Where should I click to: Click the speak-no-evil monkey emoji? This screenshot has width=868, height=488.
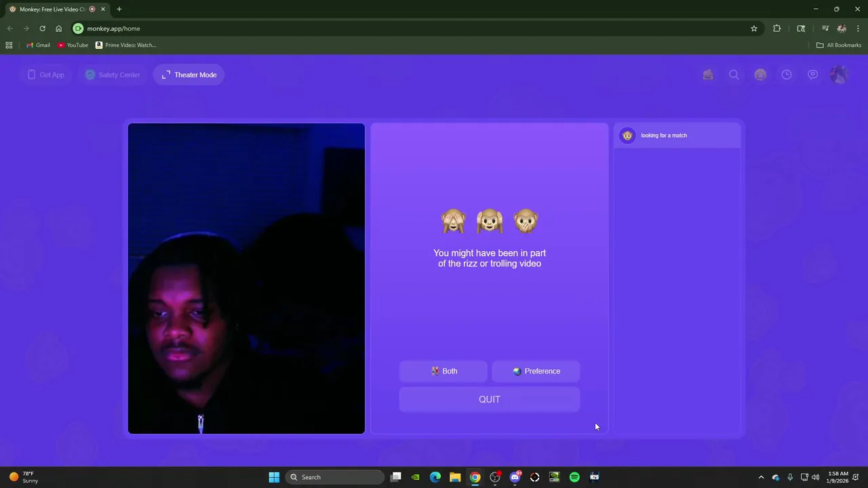coord(526,222)
